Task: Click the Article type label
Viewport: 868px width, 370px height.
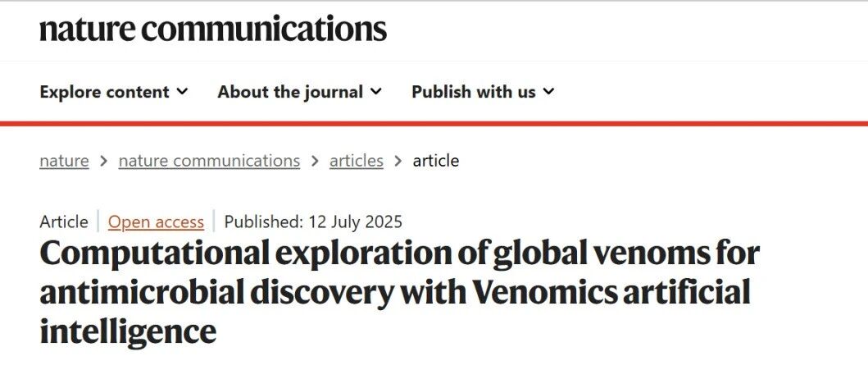Action: pyautogui.click(x=64, y=222)
